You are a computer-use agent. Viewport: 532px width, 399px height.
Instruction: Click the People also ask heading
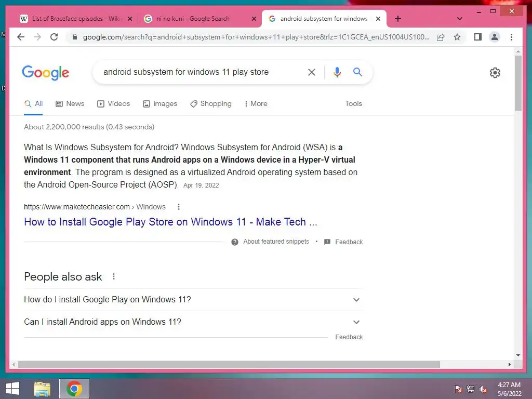[63, 277]
